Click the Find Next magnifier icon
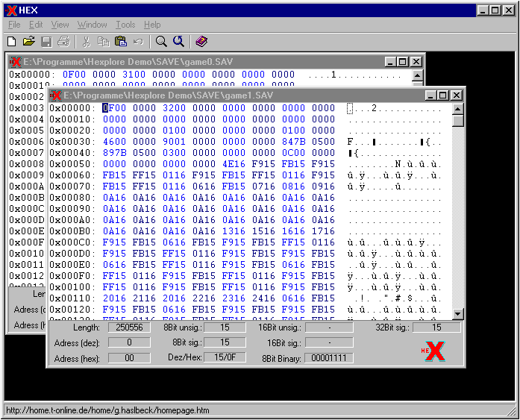Viewport: 520px width, 420px height. [x=178, y=42]
